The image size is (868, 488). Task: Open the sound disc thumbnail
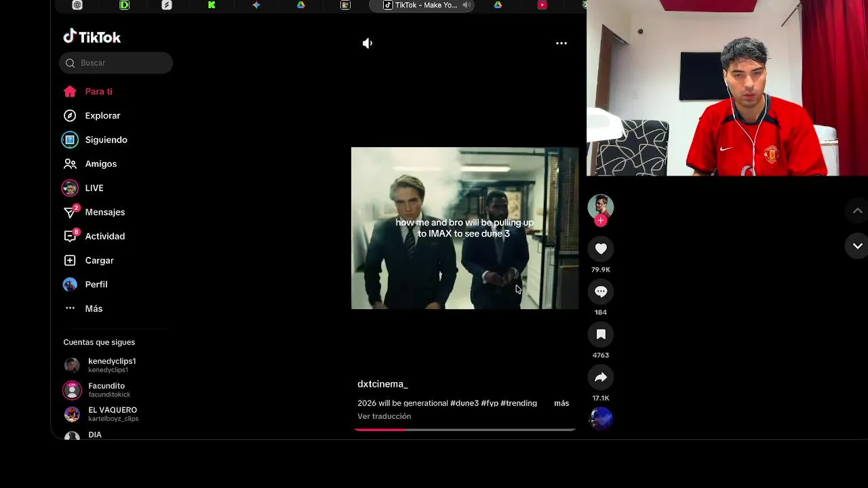pyautogui.click(x=601, y=419)
